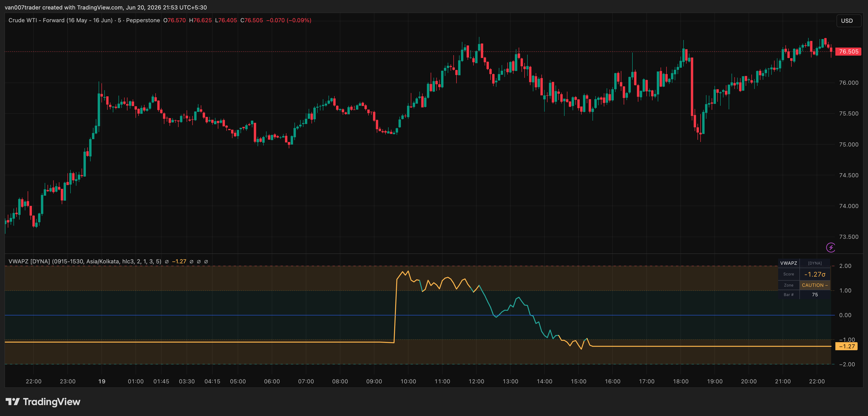Click the open value O76.570
The height and width of the screenshot is (416, 868).
175,20
